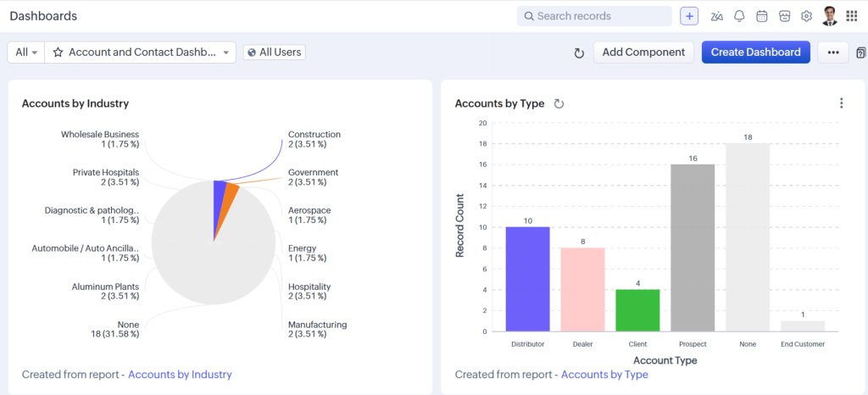Click the Diagnostic & patholog.. label
The height and width of the screenshot is (395, 868).
pyautogui.click(x=92, y=215)
